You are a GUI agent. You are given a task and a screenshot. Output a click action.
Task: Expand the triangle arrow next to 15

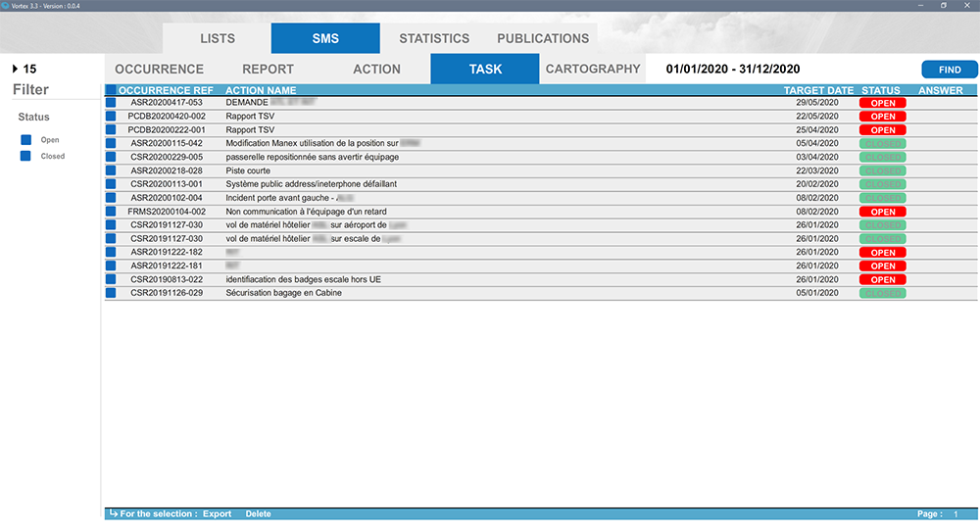[x=15, y=69]
